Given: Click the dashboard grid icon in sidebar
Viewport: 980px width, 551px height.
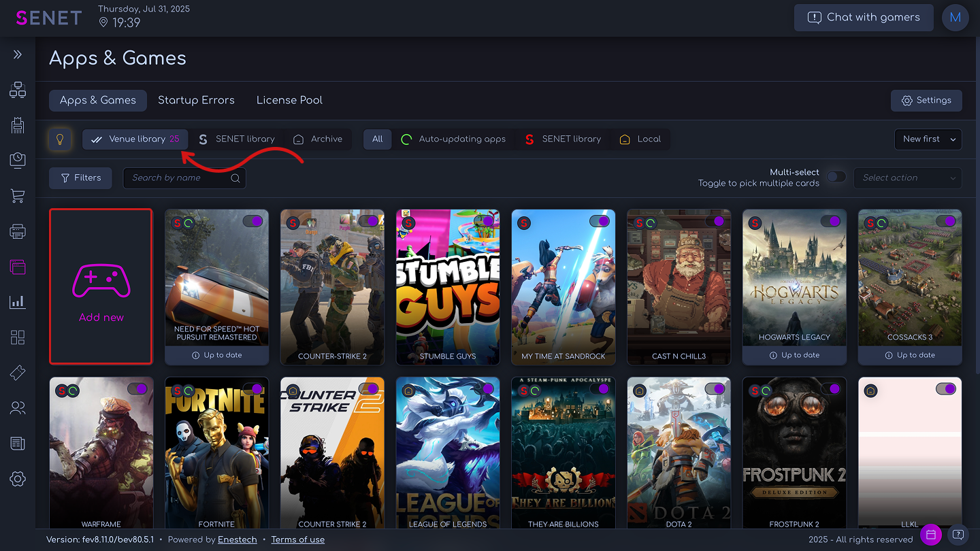Looking at the screenshot, I should click(17, 337).
